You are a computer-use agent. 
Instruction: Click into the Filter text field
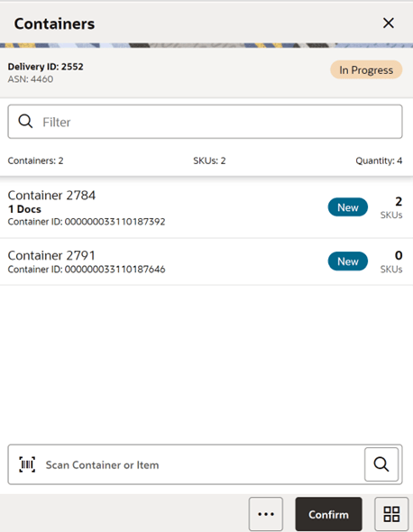tap(205, 122)
